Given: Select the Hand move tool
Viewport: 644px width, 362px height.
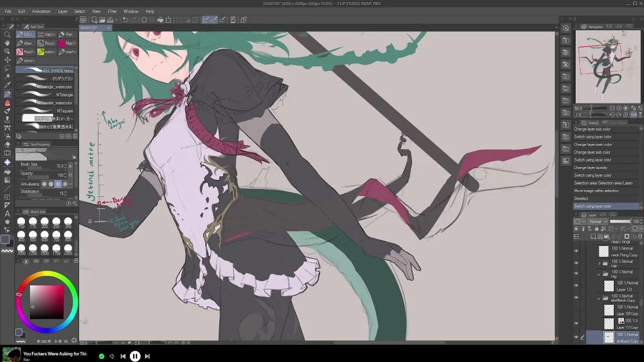Looking at the screenshot, I should [8, 43].
